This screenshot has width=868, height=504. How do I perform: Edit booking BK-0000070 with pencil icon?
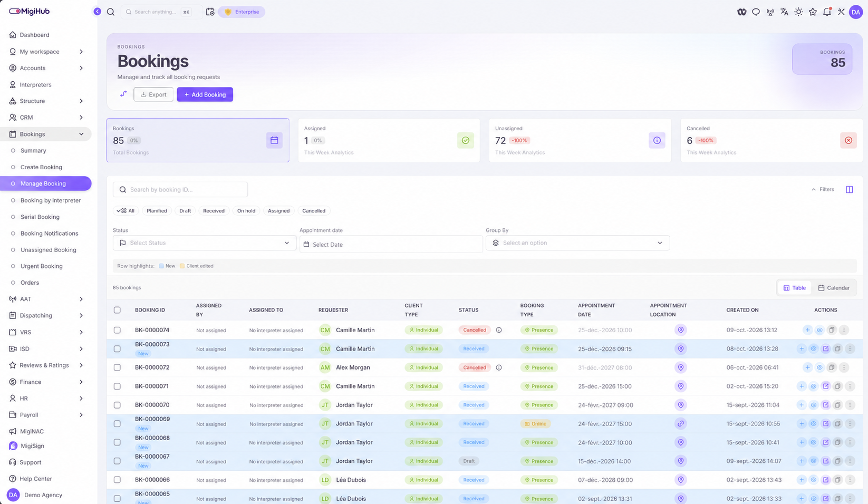(x=826, y=405)
